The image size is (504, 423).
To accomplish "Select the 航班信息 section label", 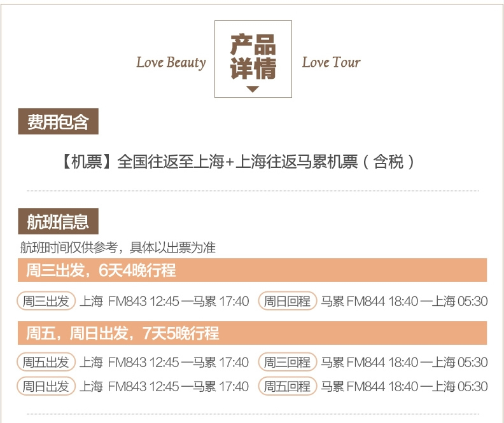I will [x=58, y=221].
